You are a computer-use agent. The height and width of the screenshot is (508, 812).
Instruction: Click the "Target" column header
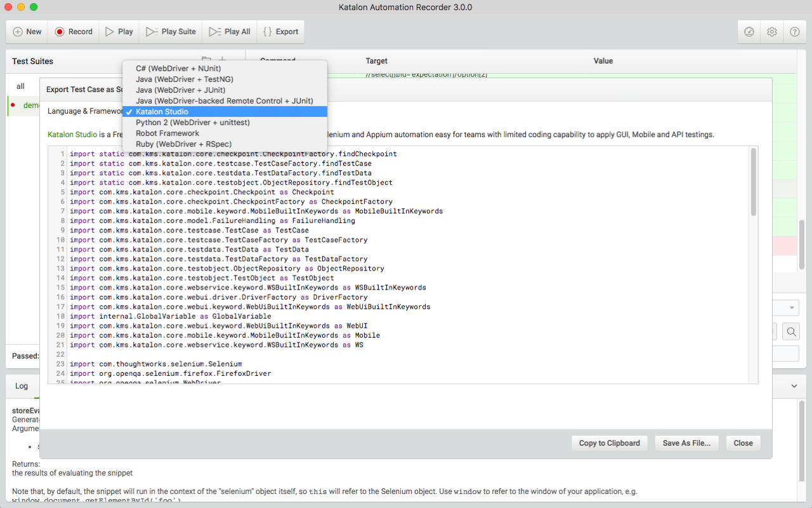pos(377,61)
